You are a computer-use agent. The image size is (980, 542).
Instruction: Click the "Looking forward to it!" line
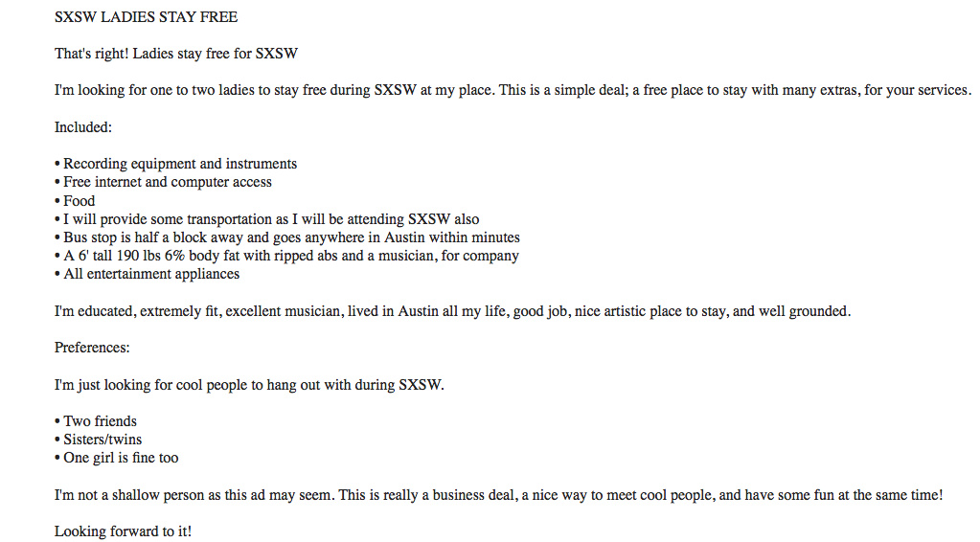[124, 531]
